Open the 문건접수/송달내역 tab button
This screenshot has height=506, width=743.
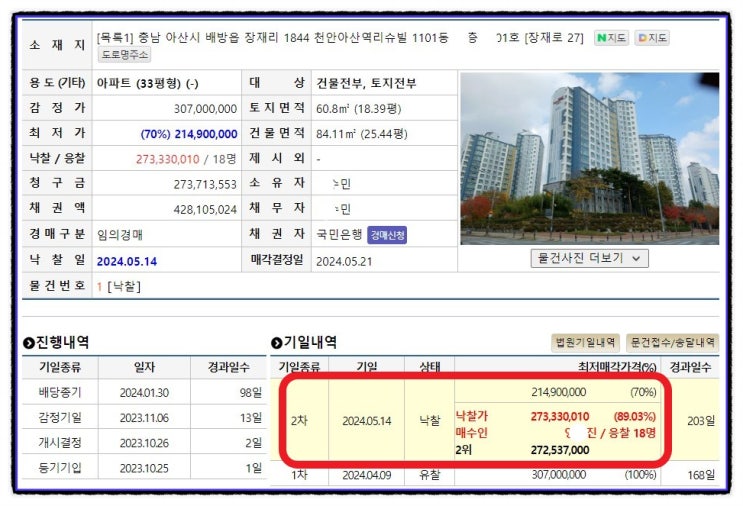672,342
